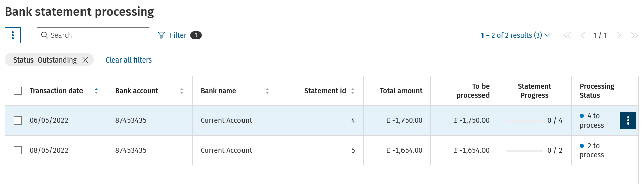
Task: Click progress bar showing 0 / 4
Action: [525, 121]
